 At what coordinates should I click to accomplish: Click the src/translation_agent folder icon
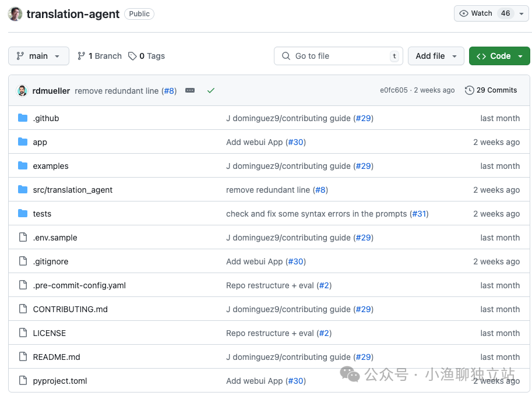[23, 189]
